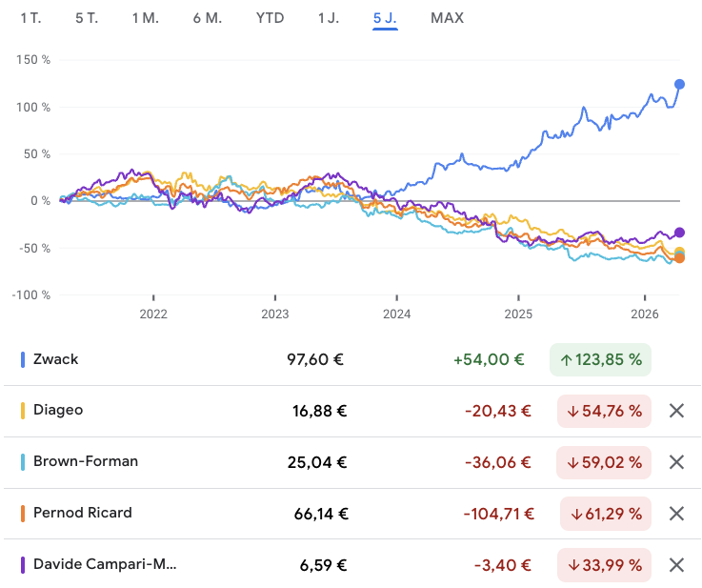Remove Pernod Ricard from the comparison
The image size is (702, 588).
(x=676, y=514)
